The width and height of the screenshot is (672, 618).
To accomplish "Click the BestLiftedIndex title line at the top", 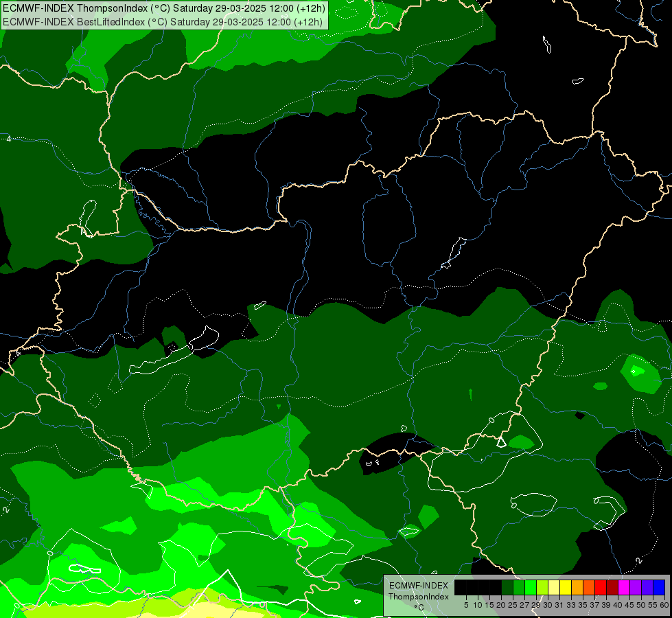I will [x=163, y=22].
